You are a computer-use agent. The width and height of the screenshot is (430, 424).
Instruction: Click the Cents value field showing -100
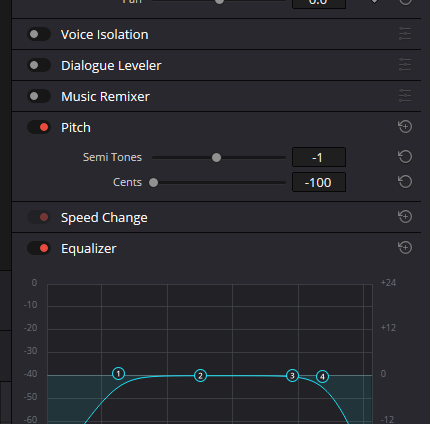point(319,182)
